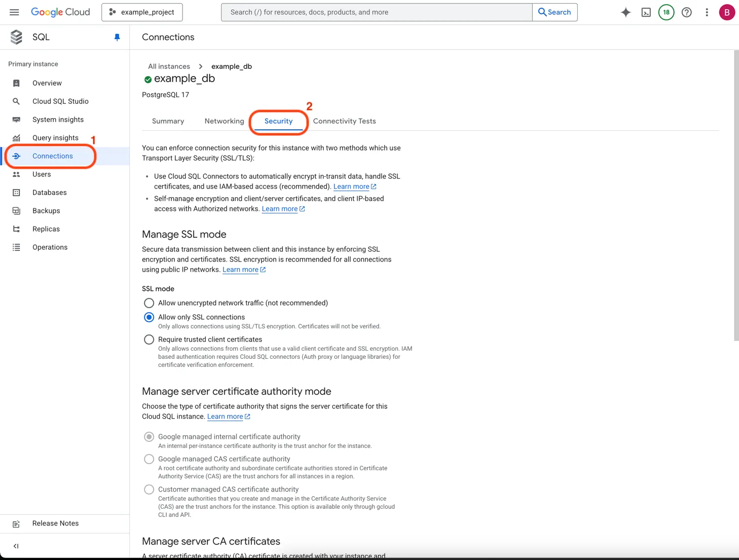The image size is (739, 560).
Task: Click the System insights icon
Action: coord(16,120)
